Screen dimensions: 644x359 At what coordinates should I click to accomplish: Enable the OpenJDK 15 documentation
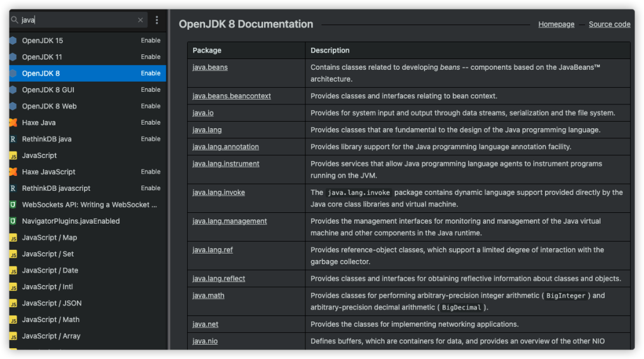click(150, 41)
